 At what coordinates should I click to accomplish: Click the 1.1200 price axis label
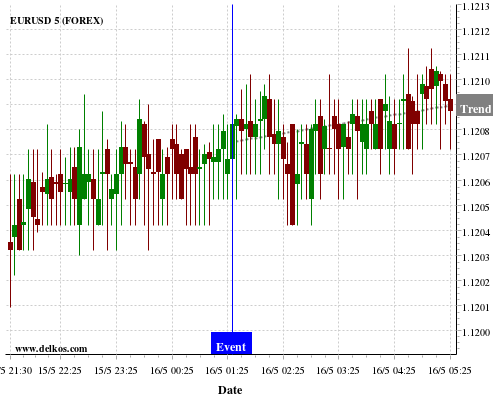tap(476, 332)
